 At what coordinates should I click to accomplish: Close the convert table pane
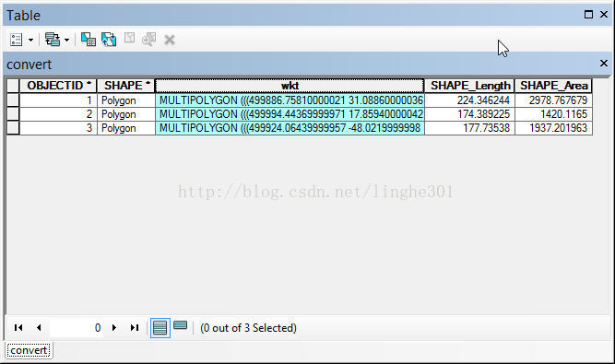tap(604, 63)
